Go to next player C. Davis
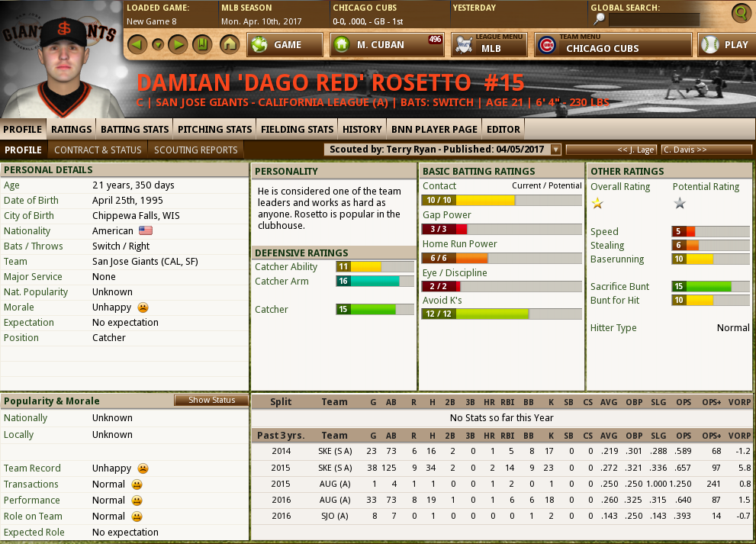756x544 pixels. pyautogui.click(x=706, y=150)
